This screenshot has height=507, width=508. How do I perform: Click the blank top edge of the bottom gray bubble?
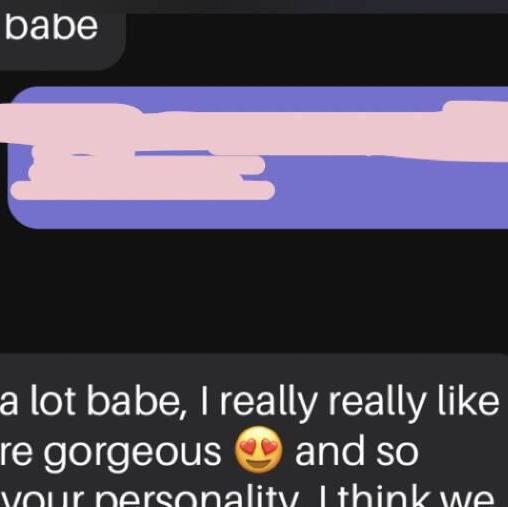pyautogui.click(x=254, y=367)
